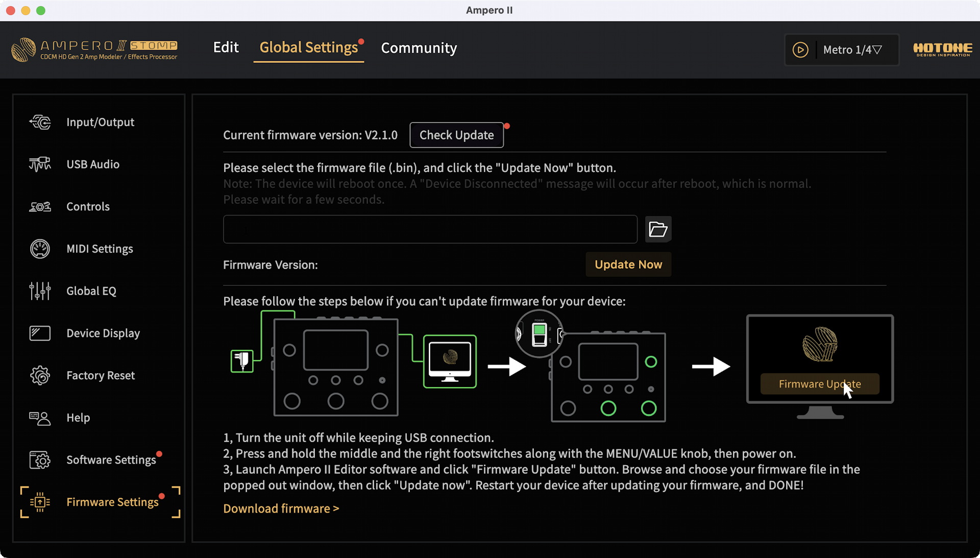Click the macOS green fullscreen button
Screen dimensions: 980x558
(41, 11)
